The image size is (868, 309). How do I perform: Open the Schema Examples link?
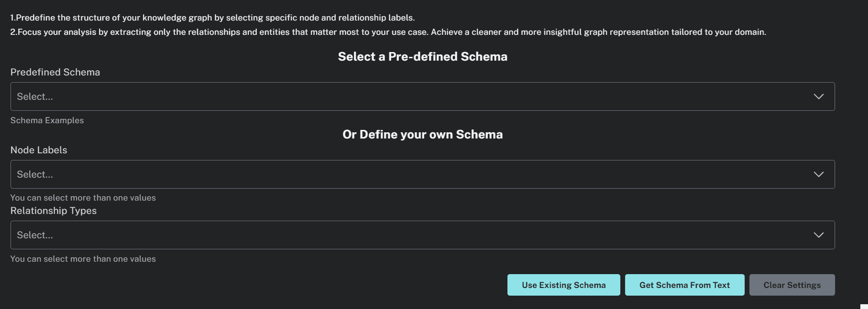click(x=46, y=120)
